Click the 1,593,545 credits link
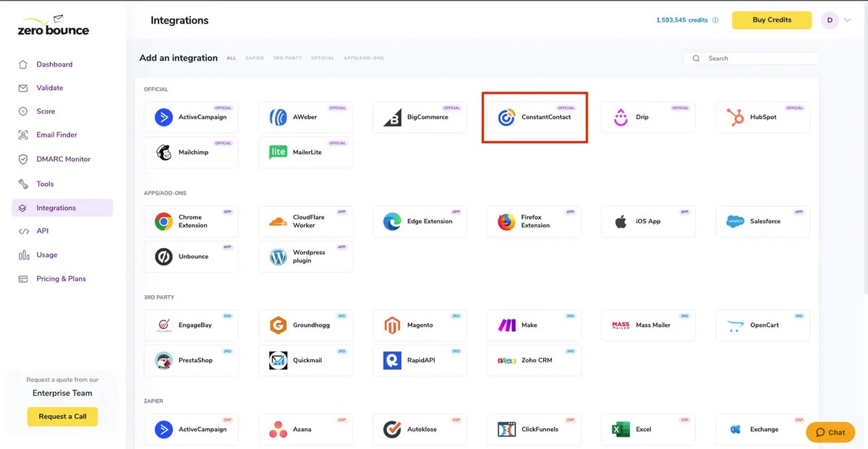 tap(681, 20)
